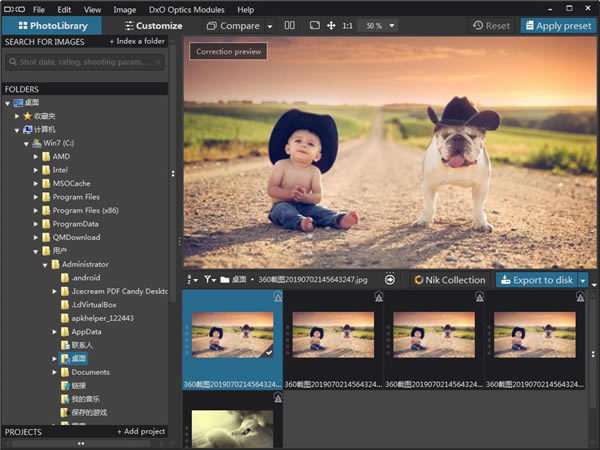Collapse the 桌面 root tree node
The width and height of the screenshot is (600, 450).
pos(7,103)
